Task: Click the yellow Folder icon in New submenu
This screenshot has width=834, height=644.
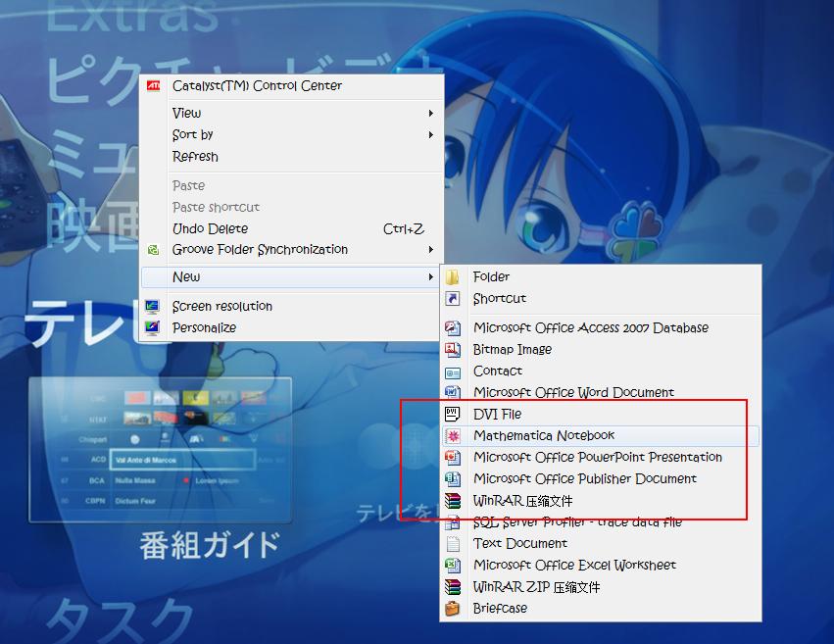Action: (452, 276)
